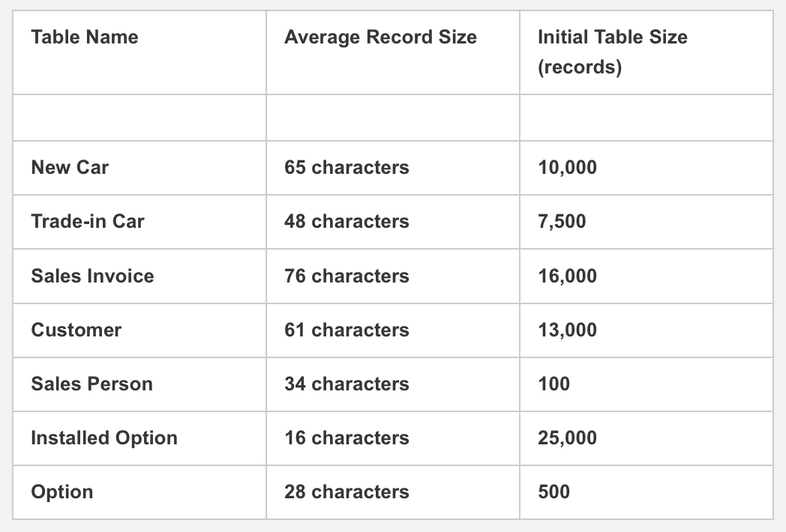Click the "28 characters" cell
The image size is (786, 532).
click(346, 492)
